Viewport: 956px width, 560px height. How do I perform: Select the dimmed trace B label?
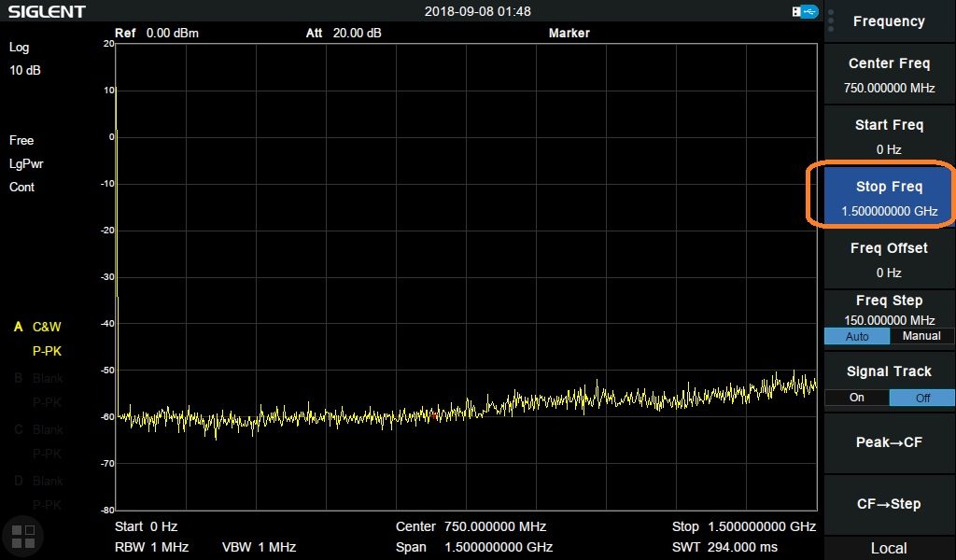(18, 378)
